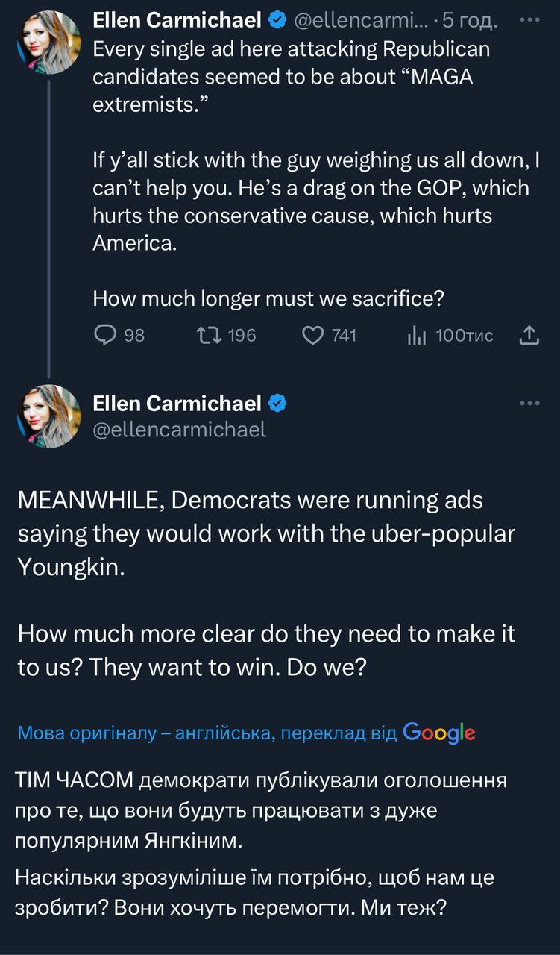
Task: Open more options menu for top tweet
Action: (x=529, y=21)
